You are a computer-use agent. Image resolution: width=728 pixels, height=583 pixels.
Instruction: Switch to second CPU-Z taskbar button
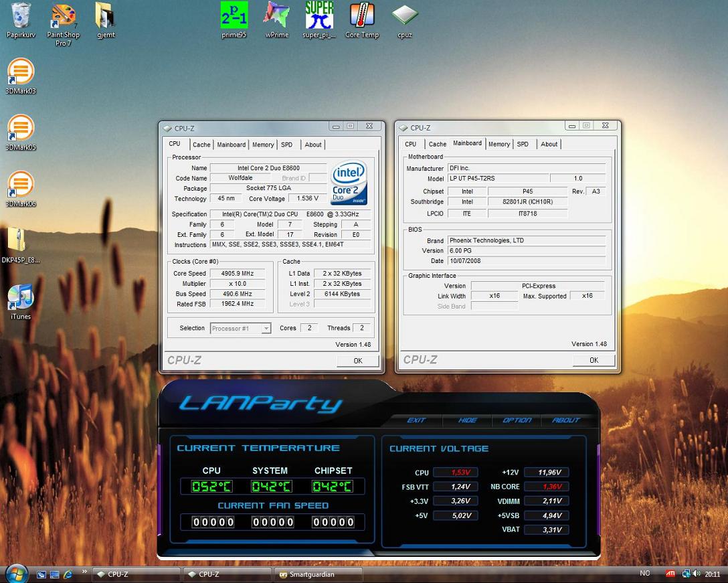[x=227, y=575]
